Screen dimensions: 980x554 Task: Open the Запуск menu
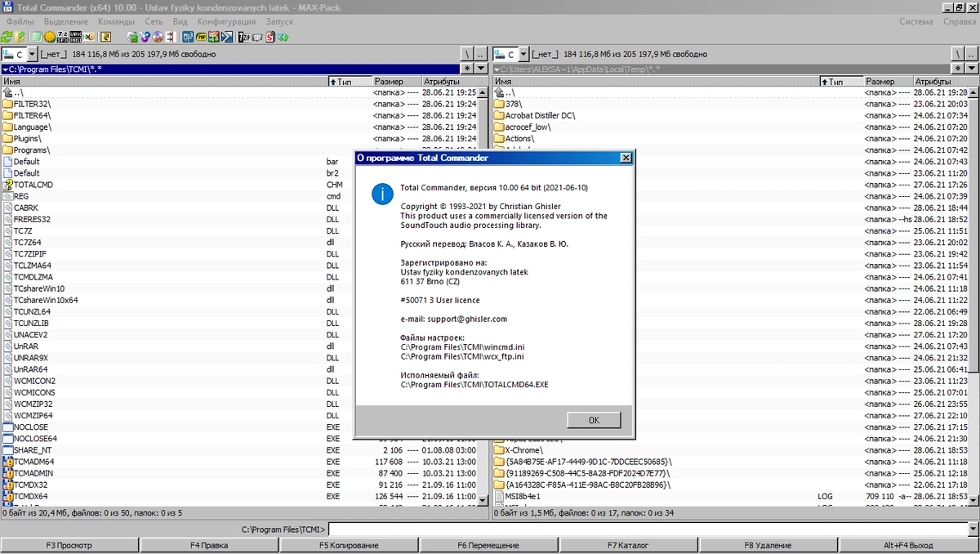click(279, 22)
